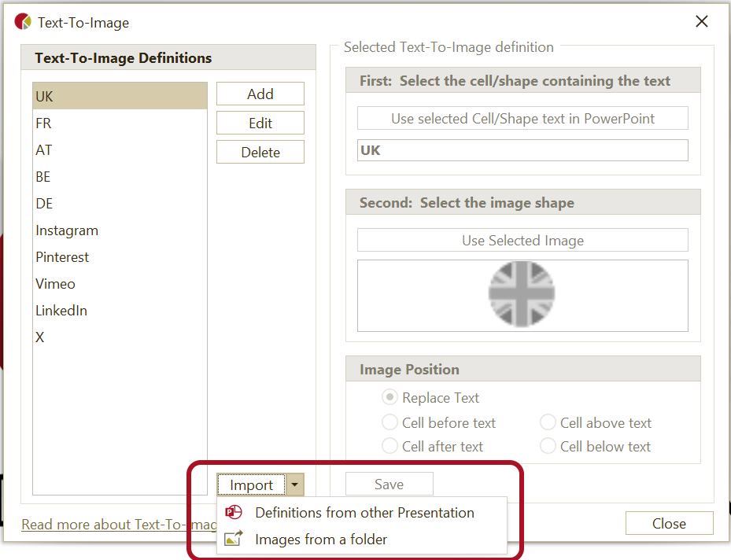Click the text field containing UK
Image resolution: width=731 pixels, height=560 pixels.
point(522,150)
